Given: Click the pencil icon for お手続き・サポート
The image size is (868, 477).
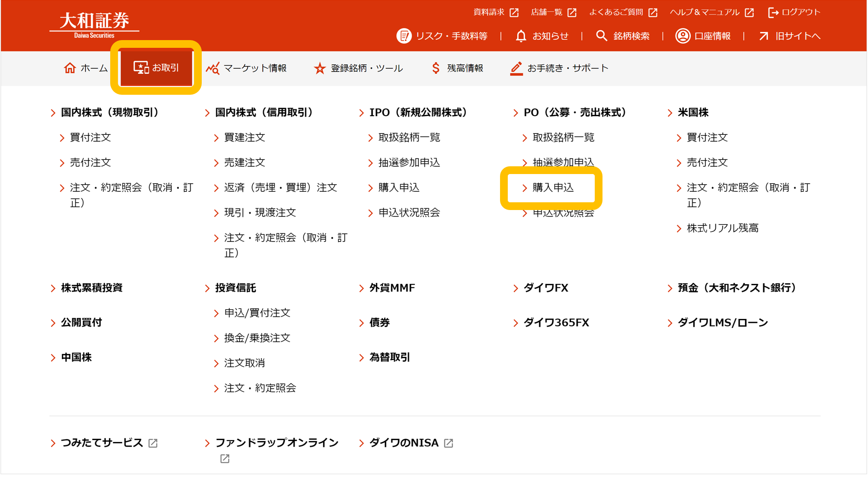Looking at the screenshot, I should pos(516,68).
